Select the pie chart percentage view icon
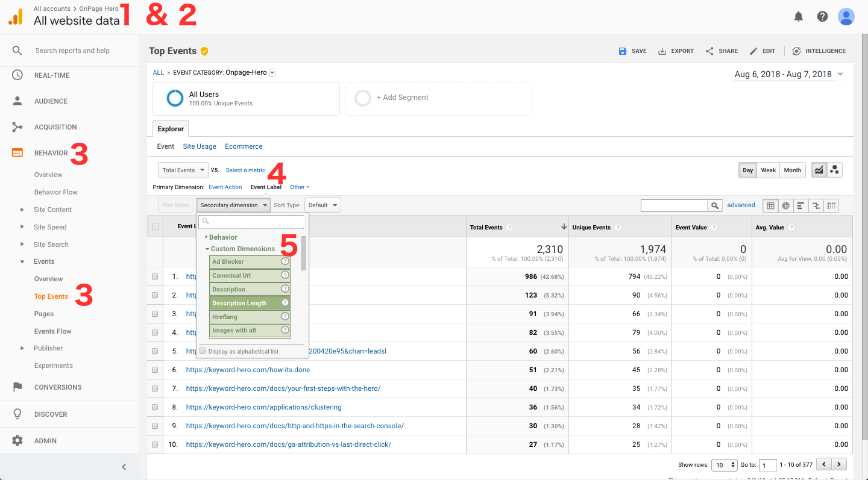Screen dimensions: 868x480 coord(785,205)
